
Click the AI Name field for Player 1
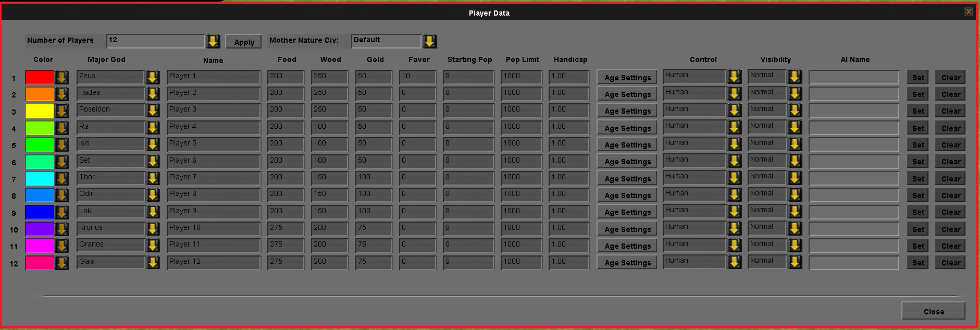point(854,78)
